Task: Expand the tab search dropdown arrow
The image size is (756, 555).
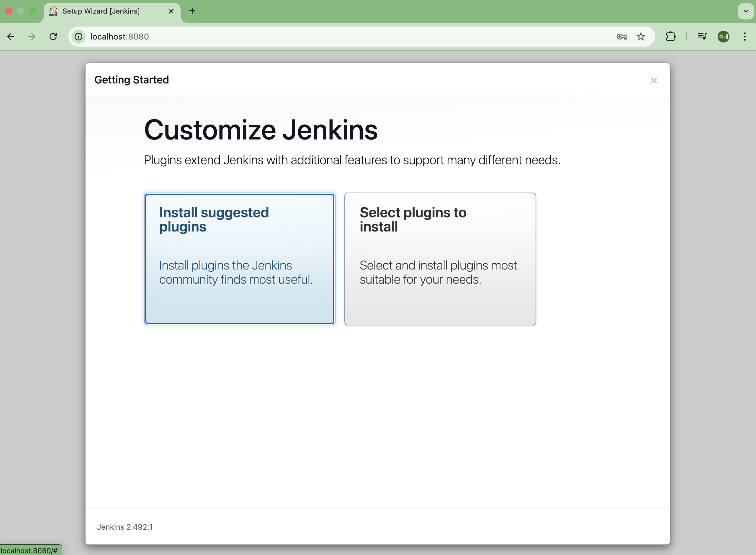Action: [746, 11]
